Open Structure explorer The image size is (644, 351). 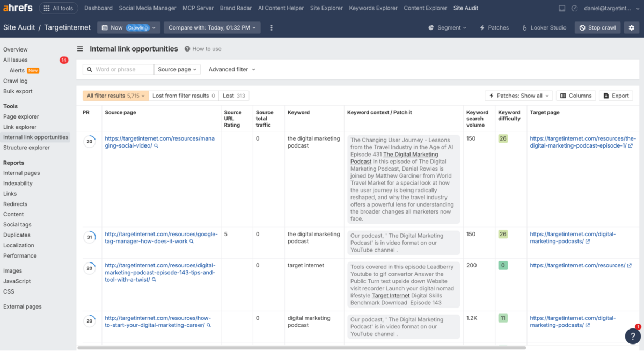tap(26, 148)
